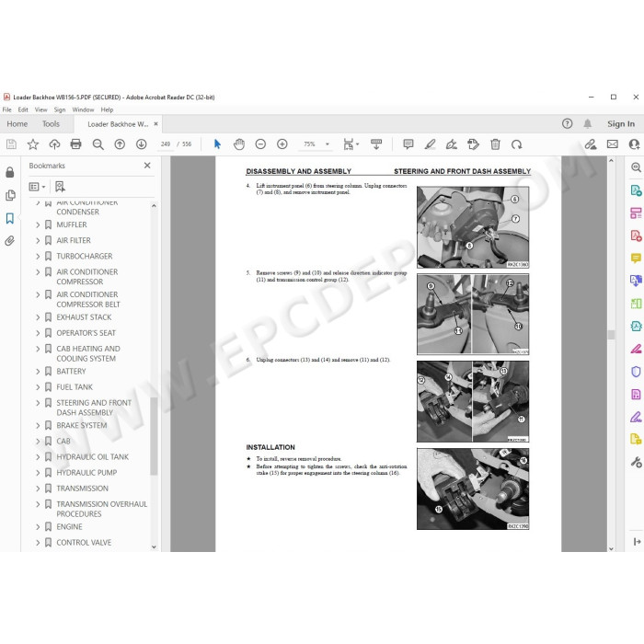Viewport: 644px width, 644px height.
Task: Share link to file icon
Action: tap(591, 144)
